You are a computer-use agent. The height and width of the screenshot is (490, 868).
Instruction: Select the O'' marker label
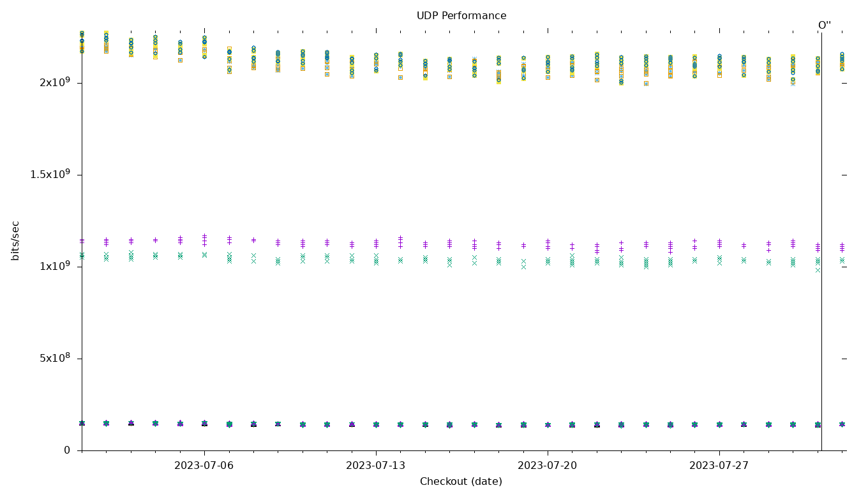[825, 26]
